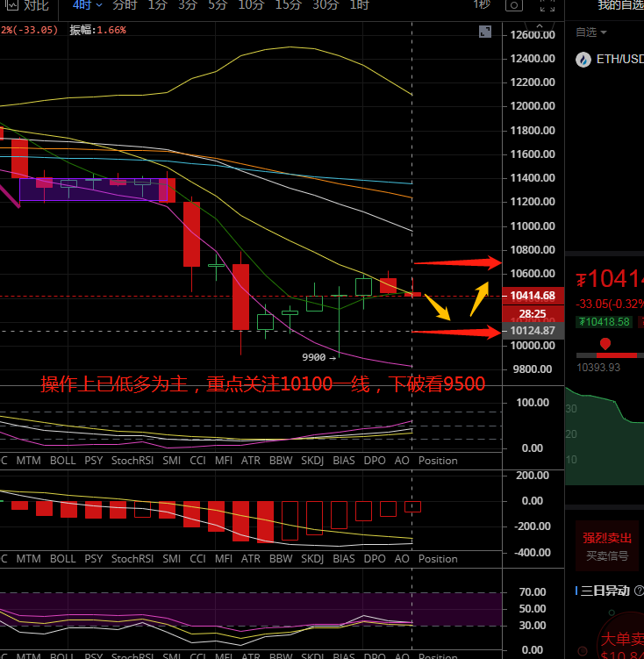
Task: Click the 强烈卖出 signal button
Action: tap(607, 538)
